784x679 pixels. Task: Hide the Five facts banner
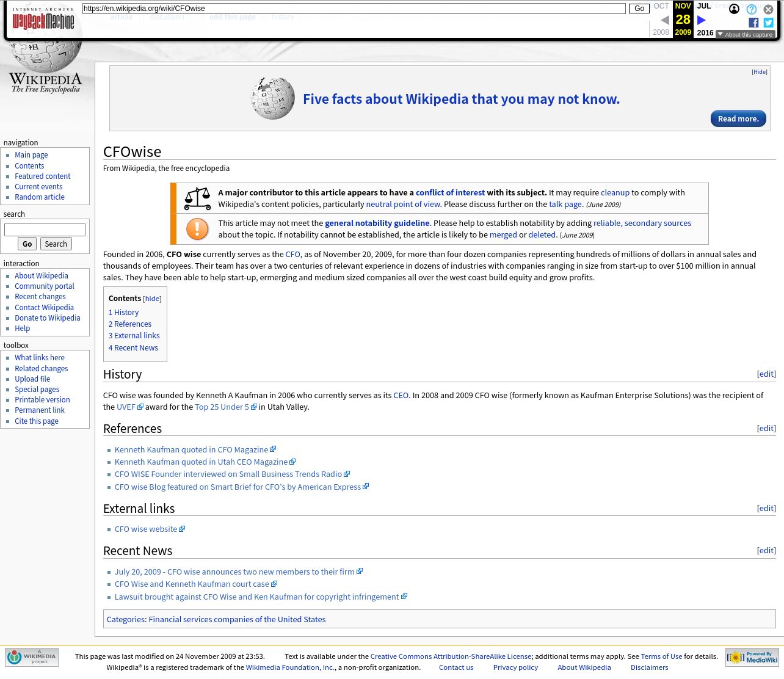coord(760,72)
